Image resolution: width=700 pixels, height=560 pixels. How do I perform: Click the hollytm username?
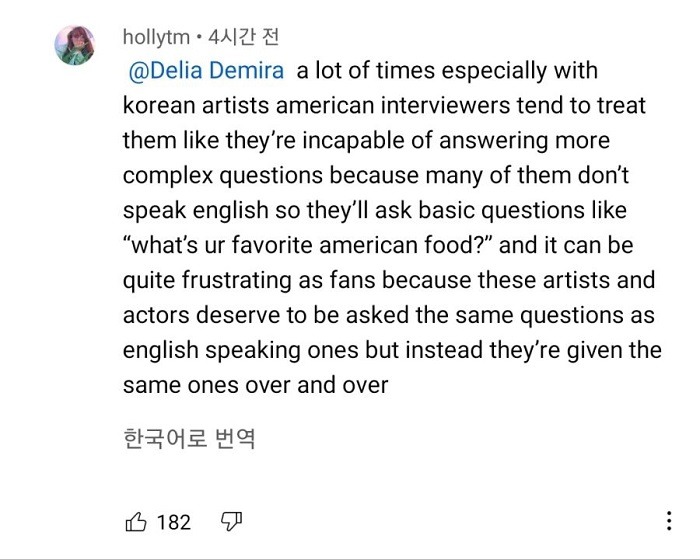click(x=156, y=37)
